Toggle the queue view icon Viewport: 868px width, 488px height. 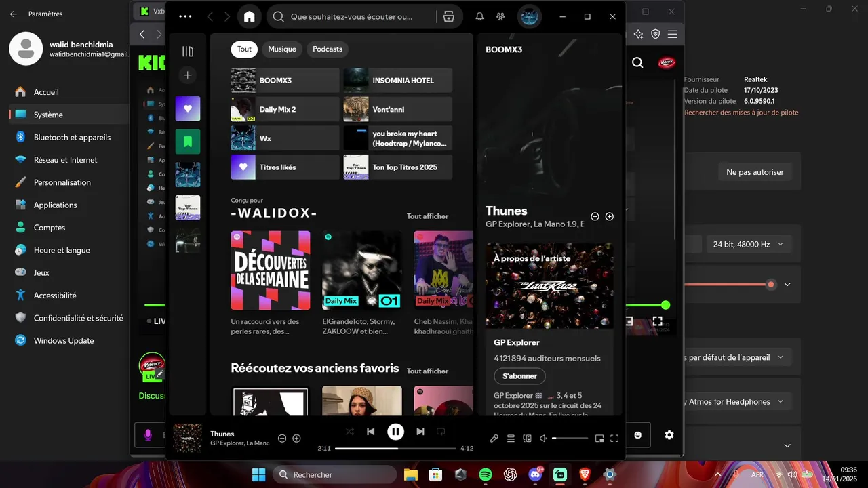pos(511,439)
